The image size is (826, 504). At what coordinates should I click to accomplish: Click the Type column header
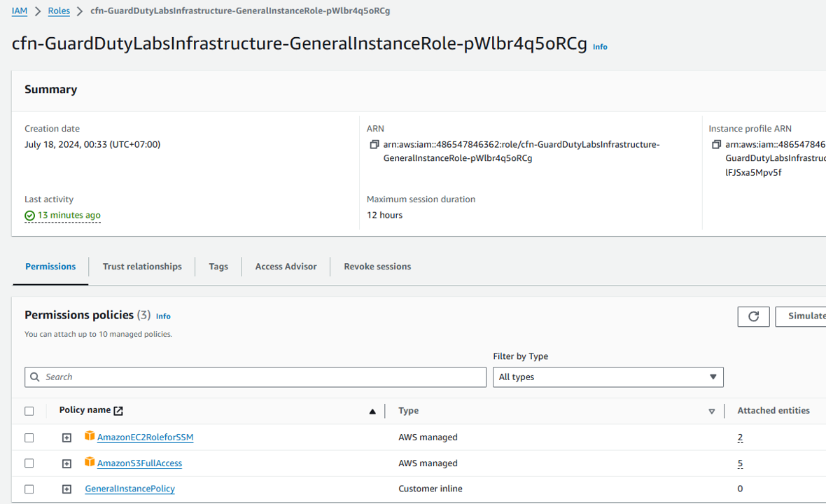pos(408,411)
